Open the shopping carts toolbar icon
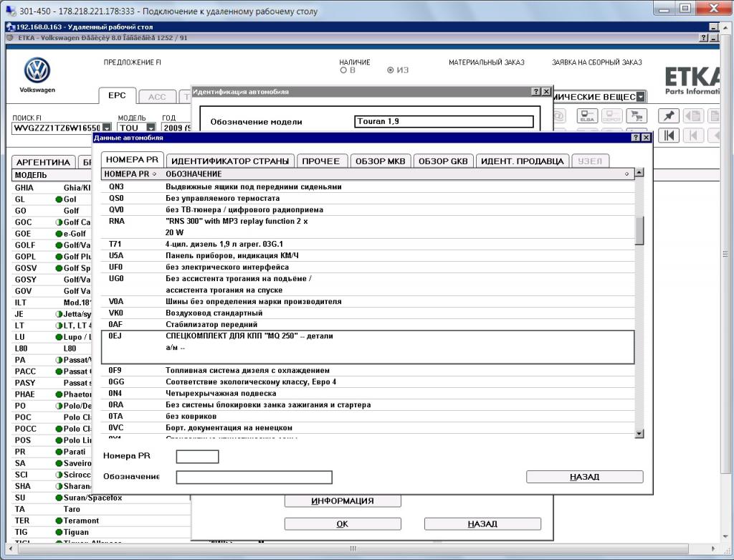Screen dimensions: 734x560 click(x=637, y=115)
